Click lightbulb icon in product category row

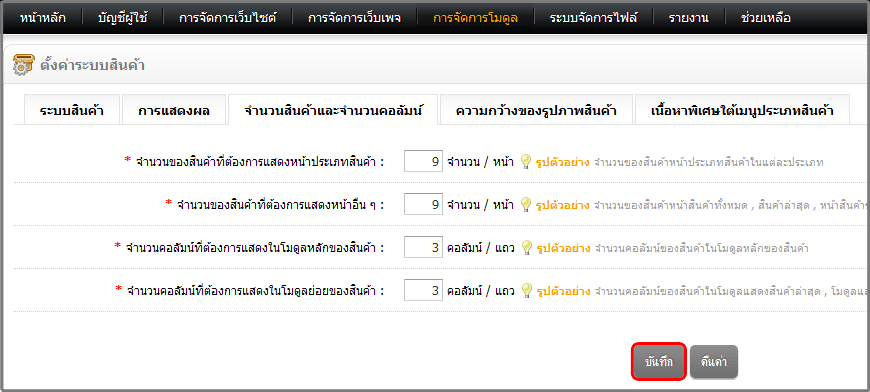coord(526,161)
